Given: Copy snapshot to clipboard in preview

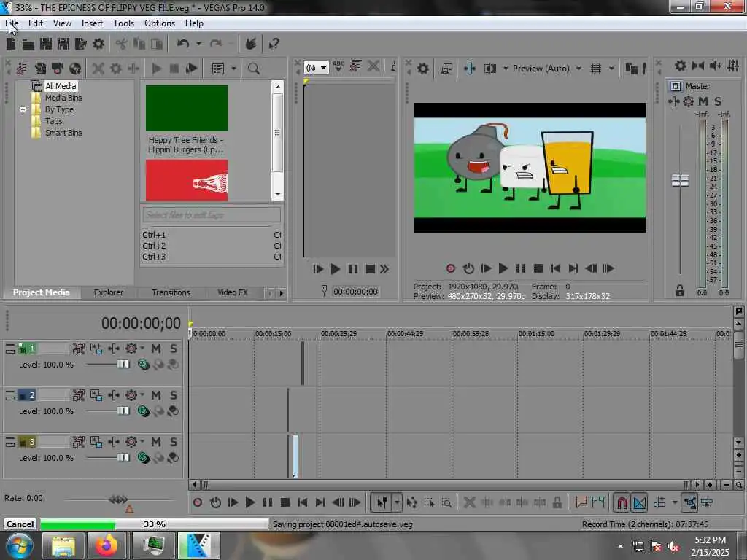Looking at the screenshot, I should (x=631, y=69).
